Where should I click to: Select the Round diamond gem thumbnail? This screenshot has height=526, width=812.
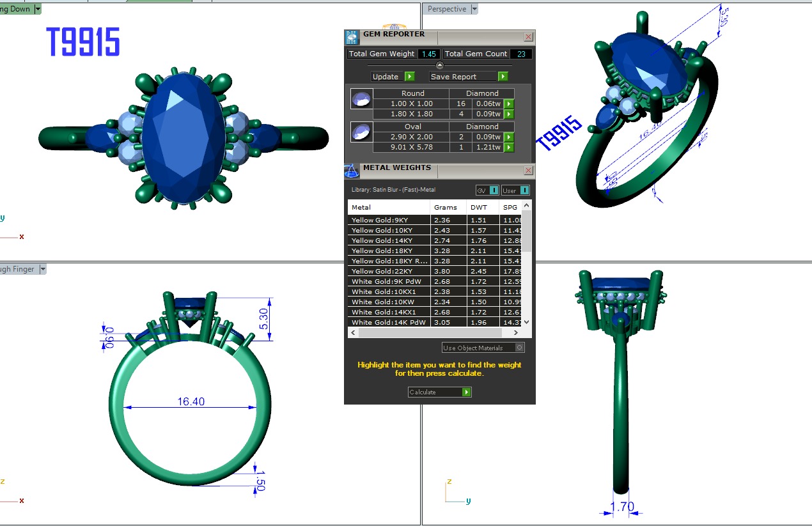pos(361,99)
